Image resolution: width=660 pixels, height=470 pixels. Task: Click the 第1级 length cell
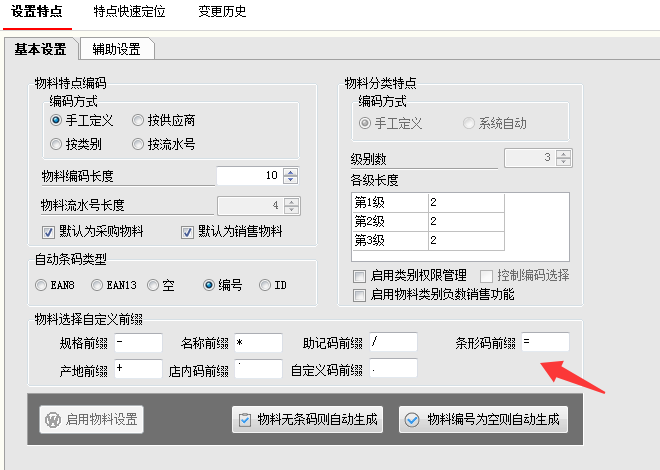(x=466, y=202)
